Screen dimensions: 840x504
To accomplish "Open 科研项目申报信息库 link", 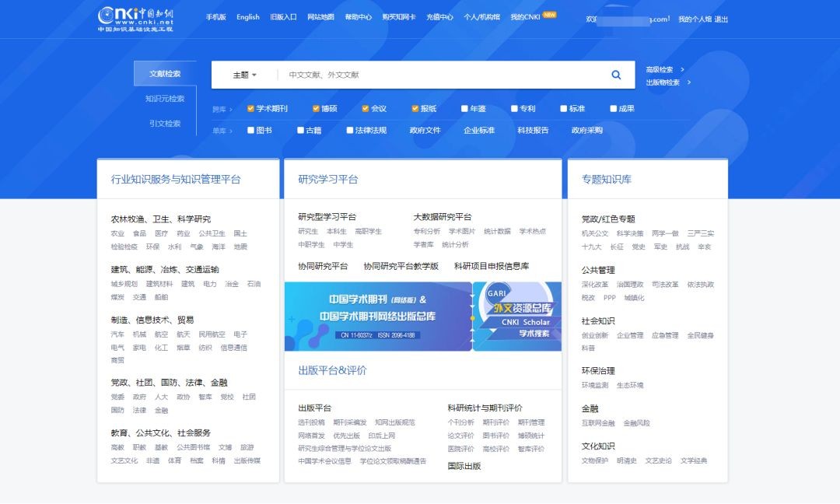I will point(492,266).
